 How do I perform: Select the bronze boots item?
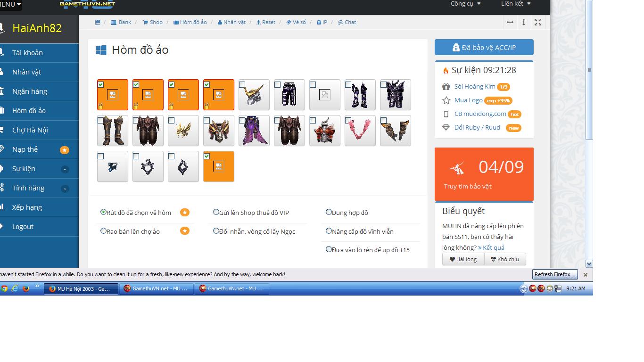click(113, 131)
